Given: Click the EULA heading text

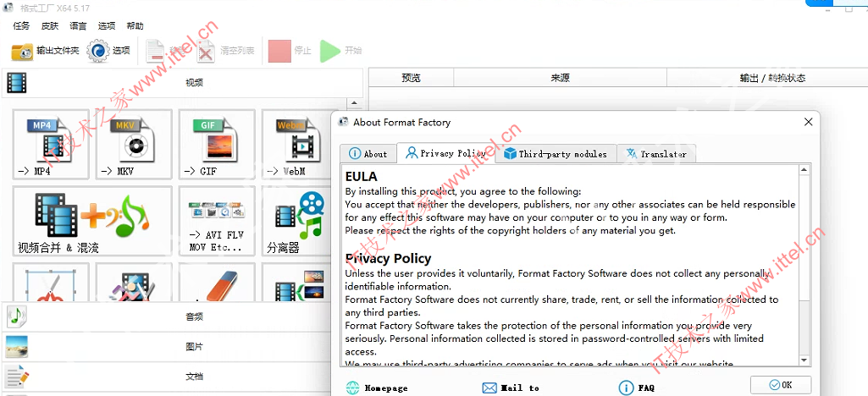Looking at the screenshot, I should click(361, 177).
